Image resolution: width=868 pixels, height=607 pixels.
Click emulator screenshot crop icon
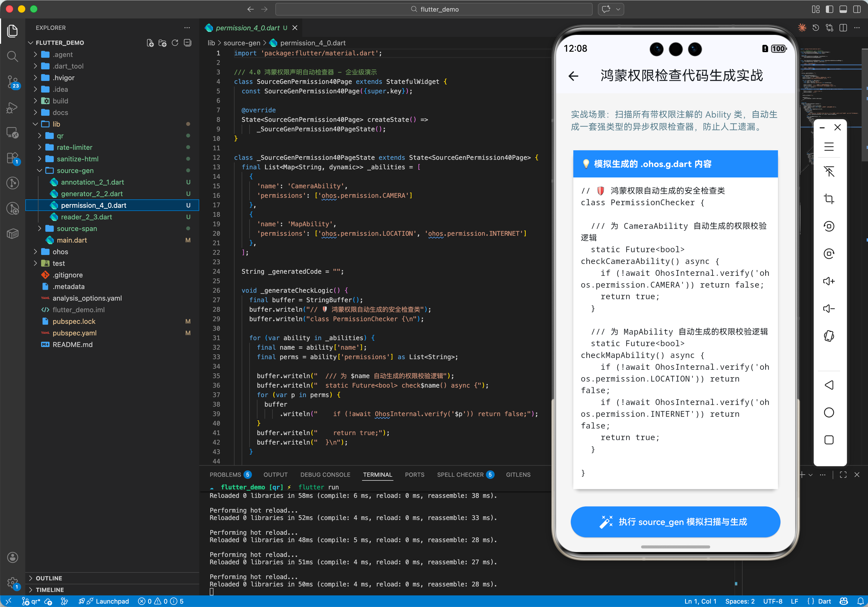pyautogui.click(x=829, y=199)
